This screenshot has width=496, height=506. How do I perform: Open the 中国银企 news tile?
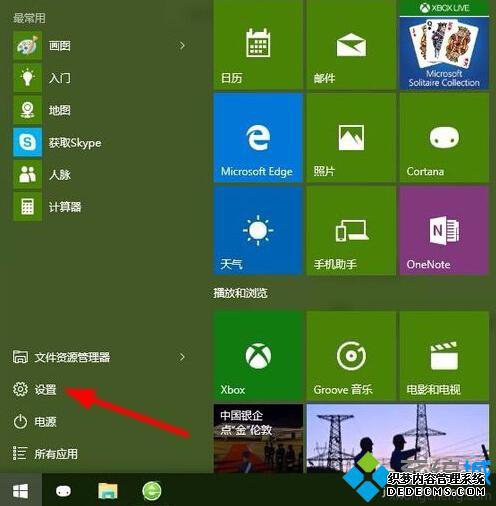[258, 438]
